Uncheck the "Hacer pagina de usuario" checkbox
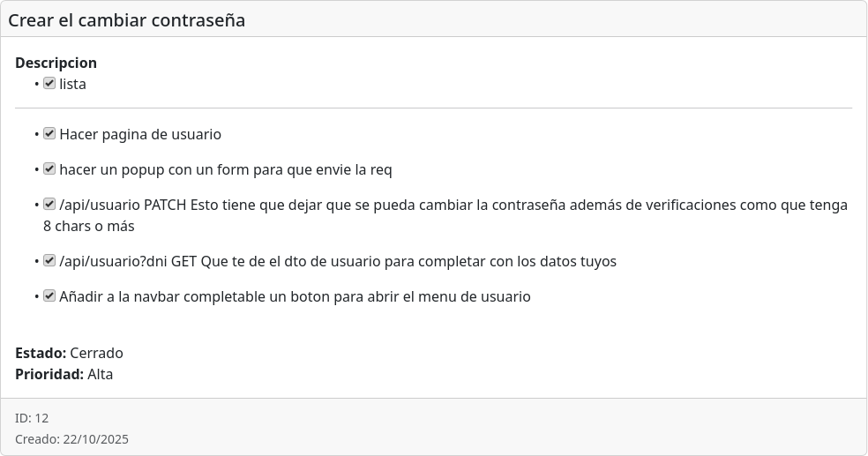This screenshot has height=456, width=868. [x=49, y=134]
